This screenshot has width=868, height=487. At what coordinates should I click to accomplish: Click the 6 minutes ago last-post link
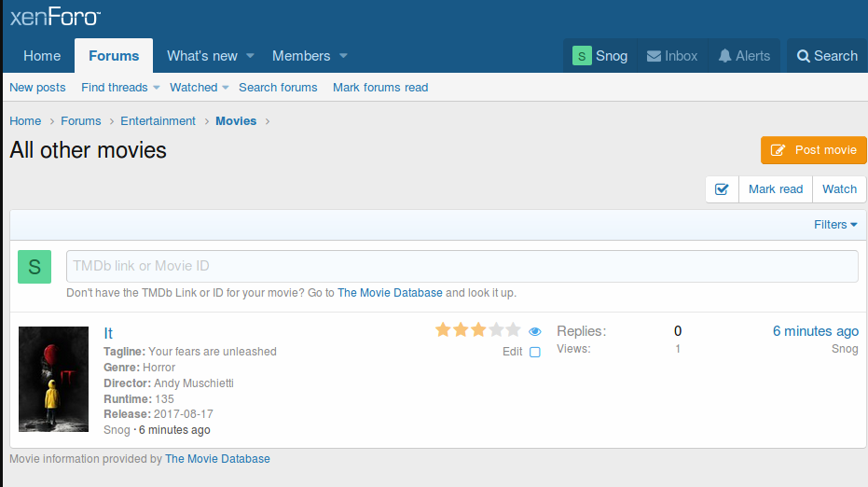coord(816,331)
